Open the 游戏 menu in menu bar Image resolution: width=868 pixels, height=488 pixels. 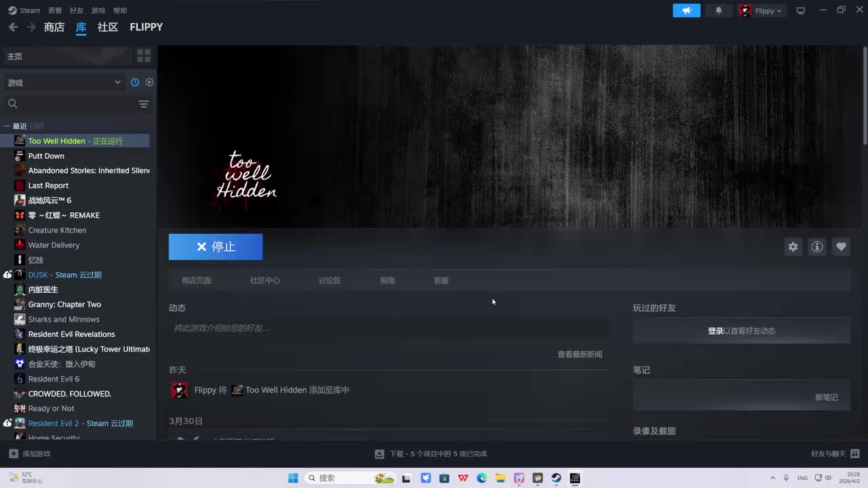(98, 10)
